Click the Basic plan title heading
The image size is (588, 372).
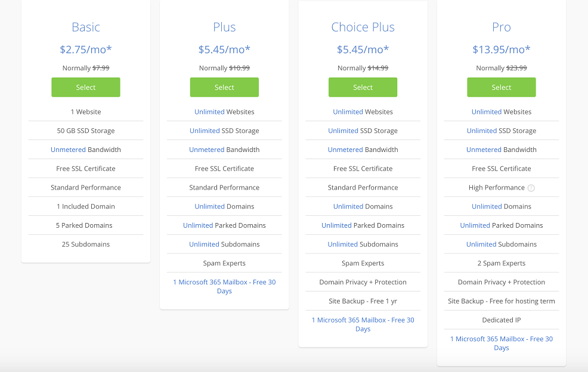(86, 27)
